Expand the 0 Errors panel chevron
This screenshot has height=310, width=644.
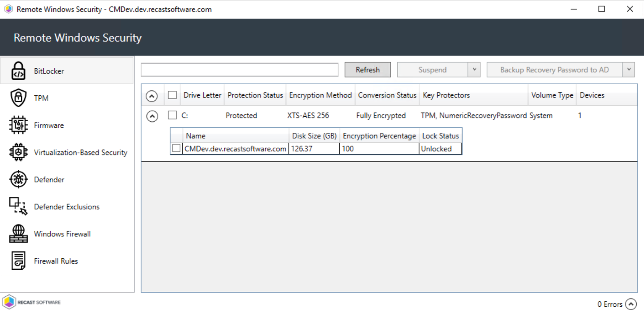coord(631,304)
